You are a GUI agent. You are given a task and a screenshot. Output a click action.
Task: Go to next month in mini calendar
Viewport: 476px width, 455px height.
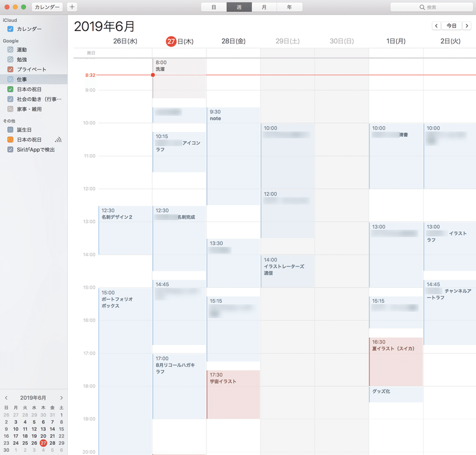(x=61, y=398)
